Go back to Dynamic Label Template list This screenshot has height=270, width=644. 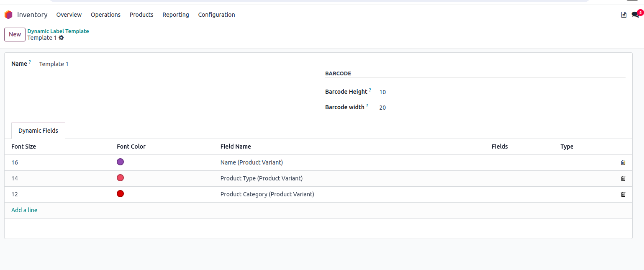[58, 31]
